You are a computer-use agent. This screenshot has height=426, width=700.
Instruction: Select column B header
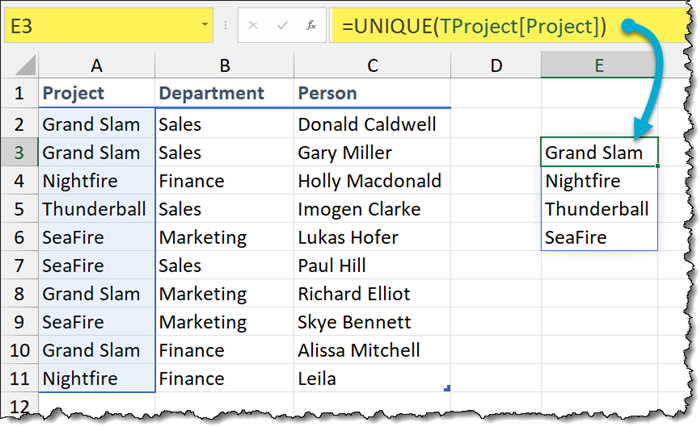click(224, 65)
